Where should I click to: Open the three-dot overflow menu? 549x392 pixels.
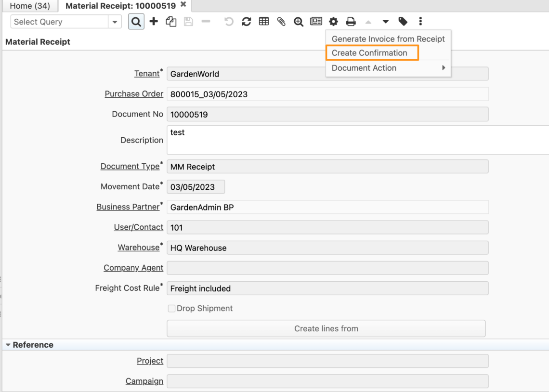[x=420, y=21]
